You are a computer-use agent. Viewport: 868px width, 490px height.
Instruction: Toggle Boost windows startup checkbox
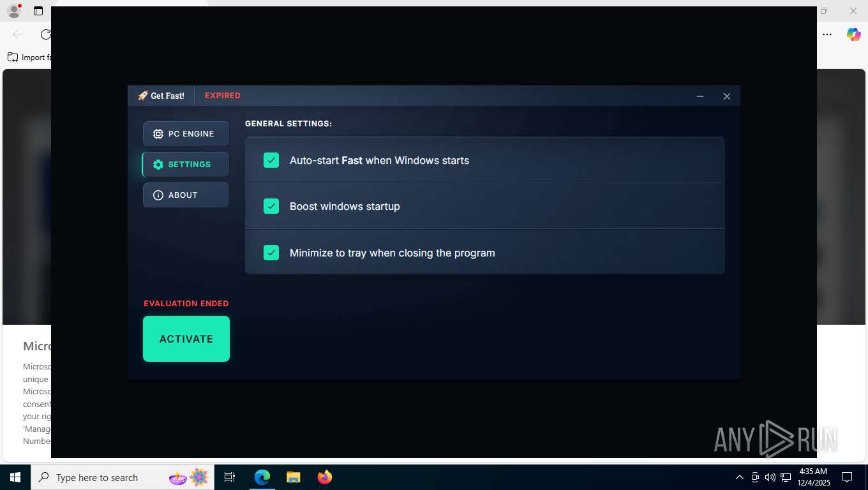click(271, 206)
